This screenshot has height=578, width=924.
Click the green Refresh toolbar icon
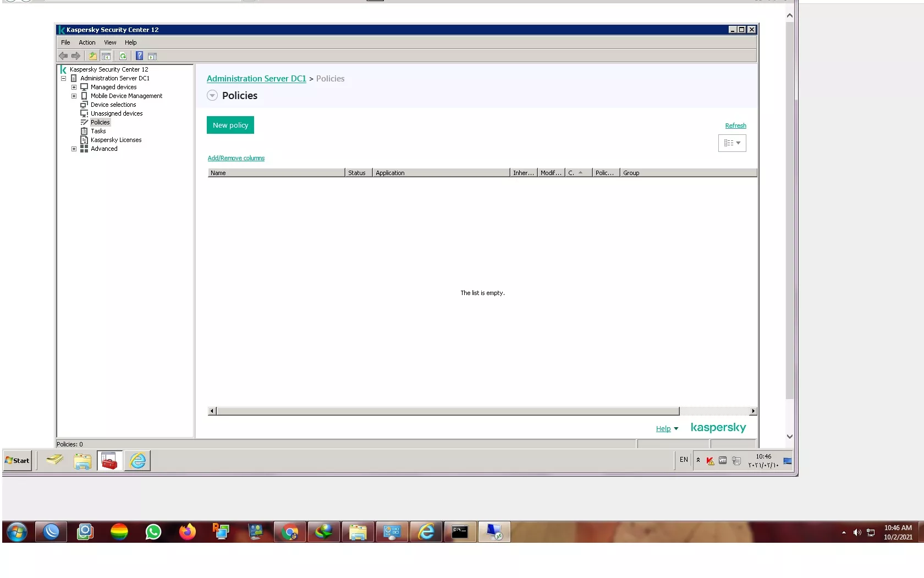pos(123,56)
